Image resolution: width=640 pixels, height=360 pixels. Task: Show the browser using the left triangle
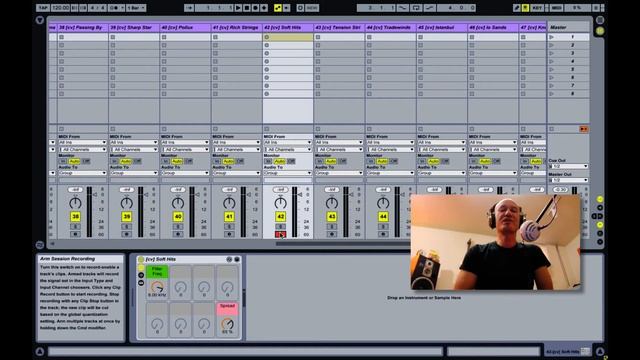click(x=40, y=20)
